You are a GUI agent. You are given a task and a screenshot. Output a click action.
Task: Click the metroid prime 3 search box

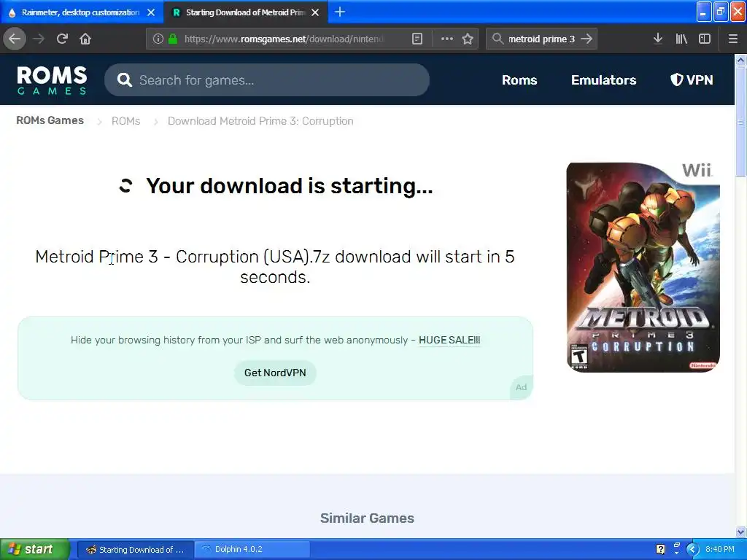(541, 39)
